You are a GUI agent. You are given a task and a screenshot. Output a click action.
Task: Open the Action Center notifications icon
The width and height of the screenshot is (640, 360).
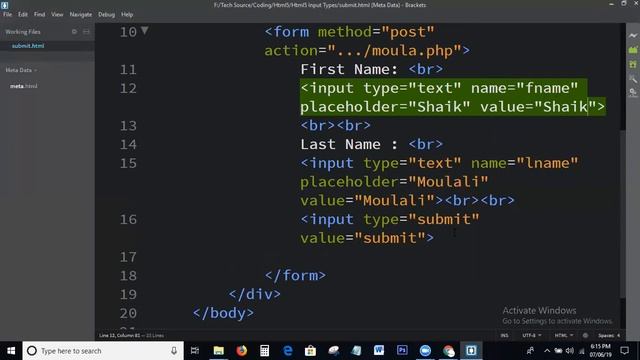point(624,351)
